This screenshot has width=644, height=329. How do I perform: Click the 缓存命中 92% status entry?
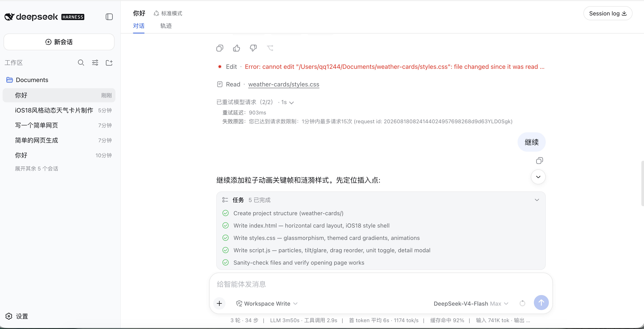tap(447, 320)
